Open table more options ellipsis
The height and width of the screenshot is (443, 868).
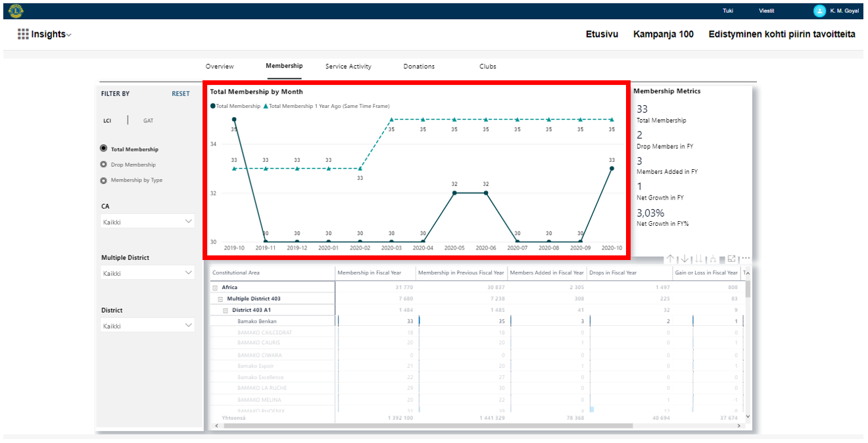(746, 259)
